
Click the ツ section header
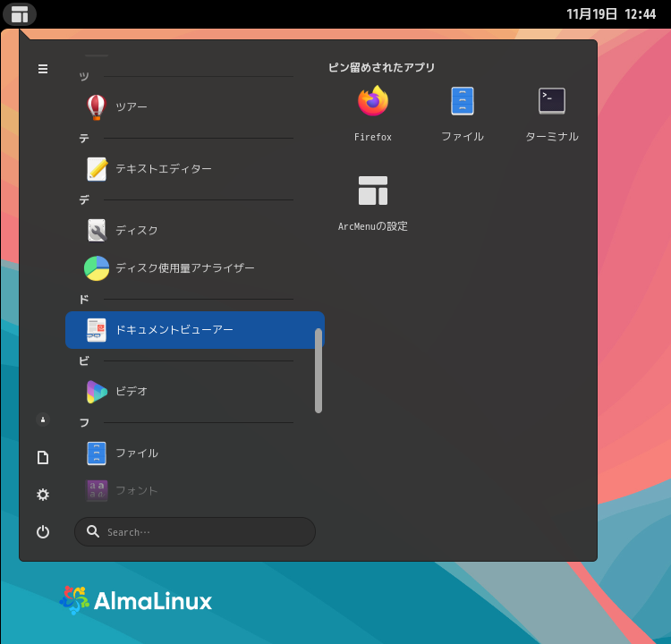pos(84,77)
